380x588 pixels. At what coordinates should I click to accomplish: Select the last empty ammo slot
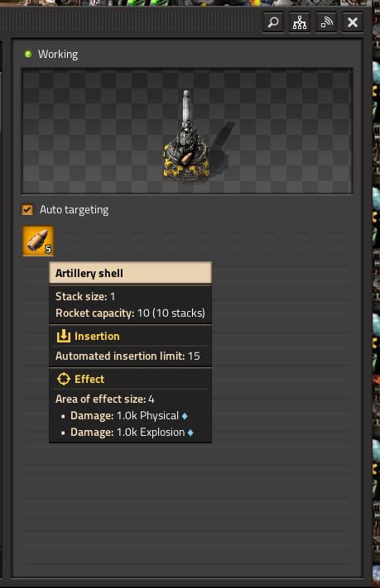click(x=335, y=241)
